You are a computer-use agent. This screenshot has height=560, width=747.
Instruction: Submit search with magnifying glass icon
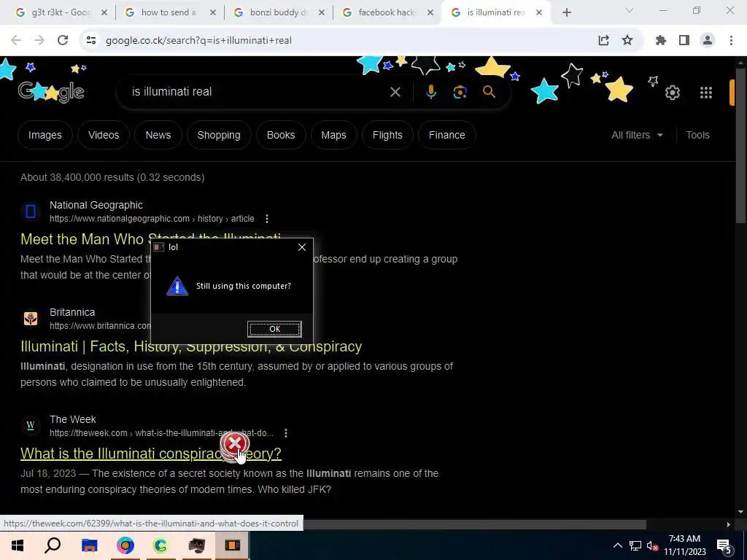click(489, 92)
